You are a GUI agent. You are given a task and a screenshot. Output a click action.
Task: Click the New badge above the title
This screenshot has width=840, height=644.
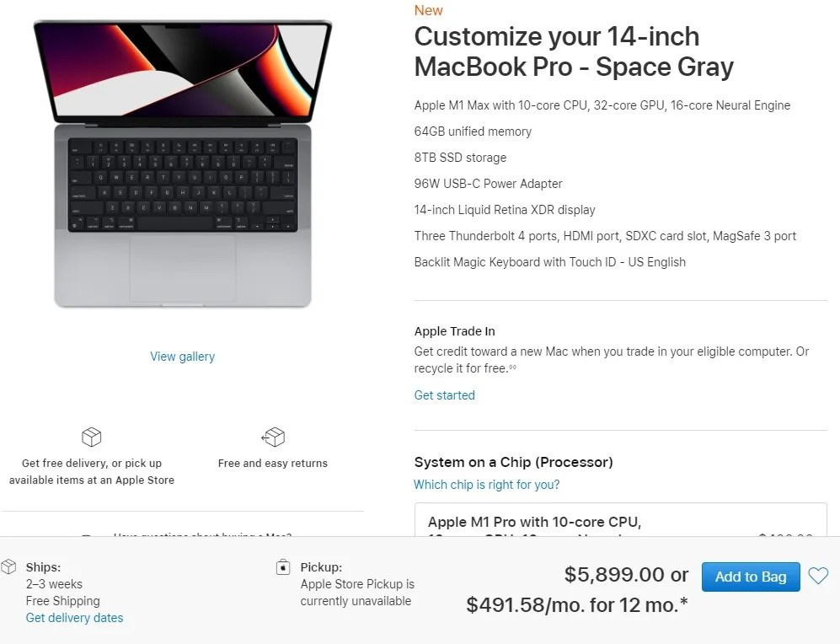pos(428,10)
